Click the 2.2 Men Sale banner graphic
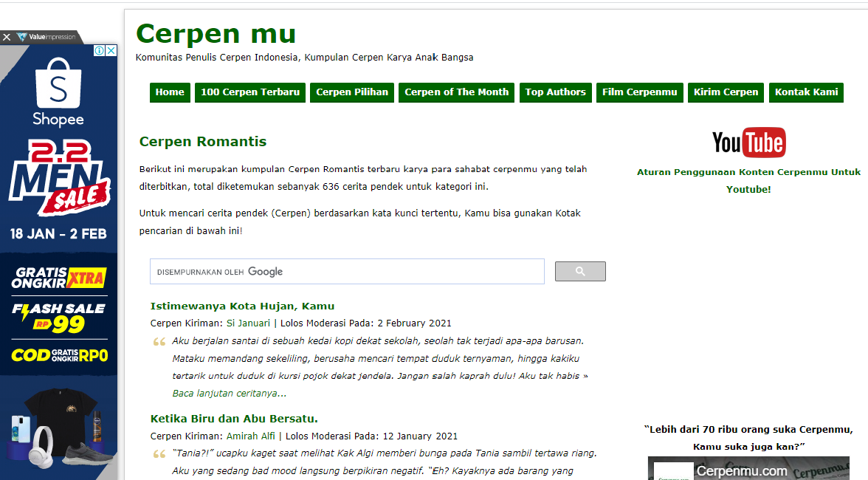This screenshot has width=868, height=480. tap(59, 177)
